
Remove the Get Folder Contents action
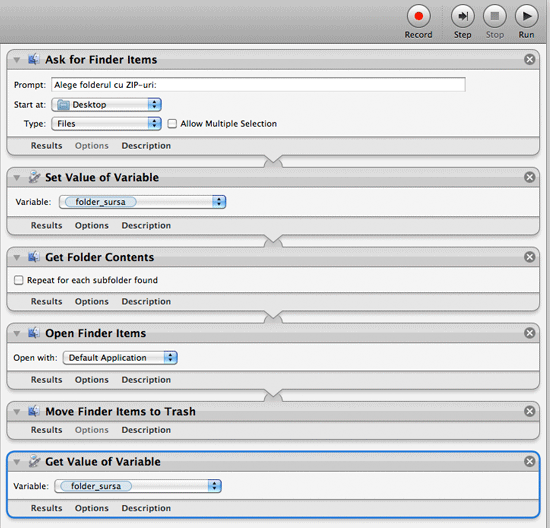pos(530,257)
